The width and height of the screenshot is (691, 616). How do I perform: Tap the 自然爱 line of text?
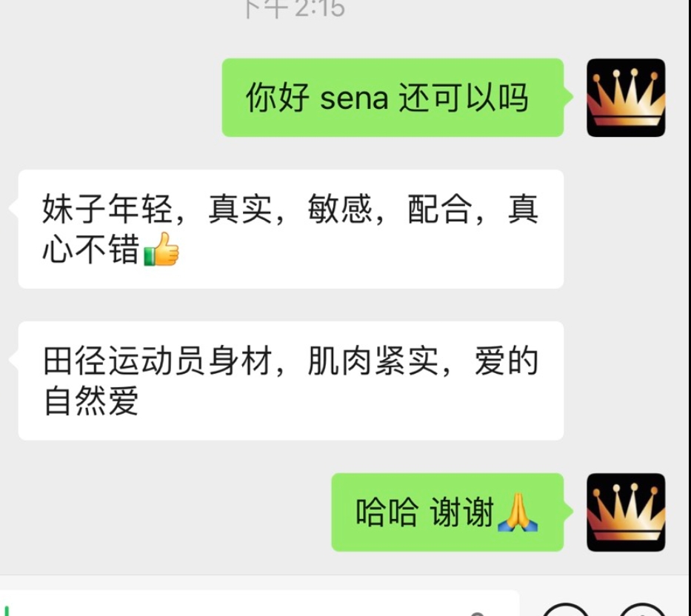(91, 400)
